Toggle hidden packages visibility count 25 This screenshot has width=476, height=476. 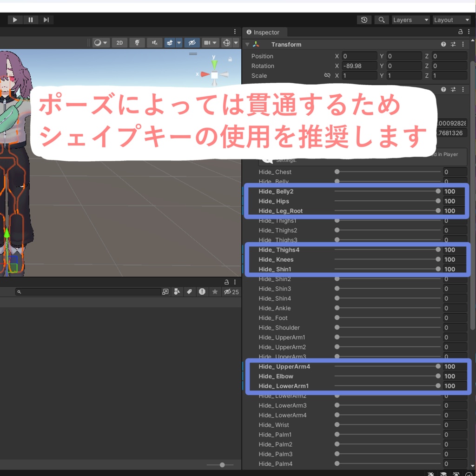pos(231,292)
